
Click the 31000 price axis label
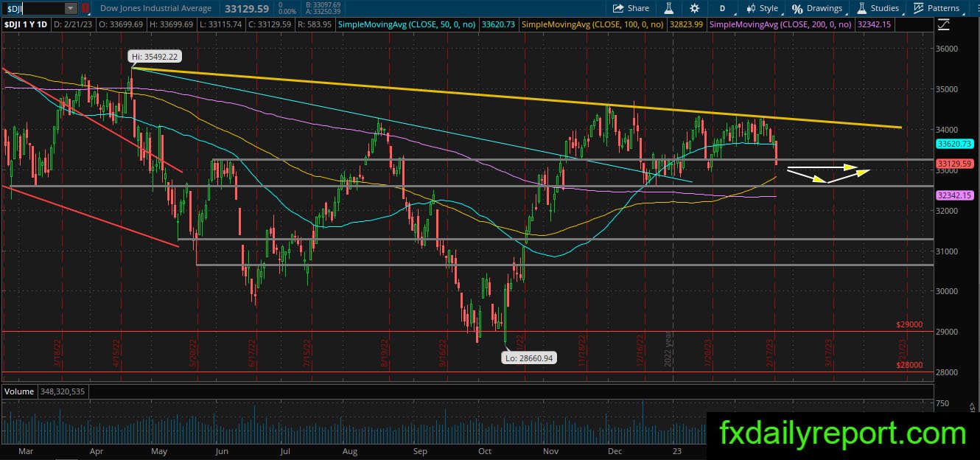click(948, 251)
